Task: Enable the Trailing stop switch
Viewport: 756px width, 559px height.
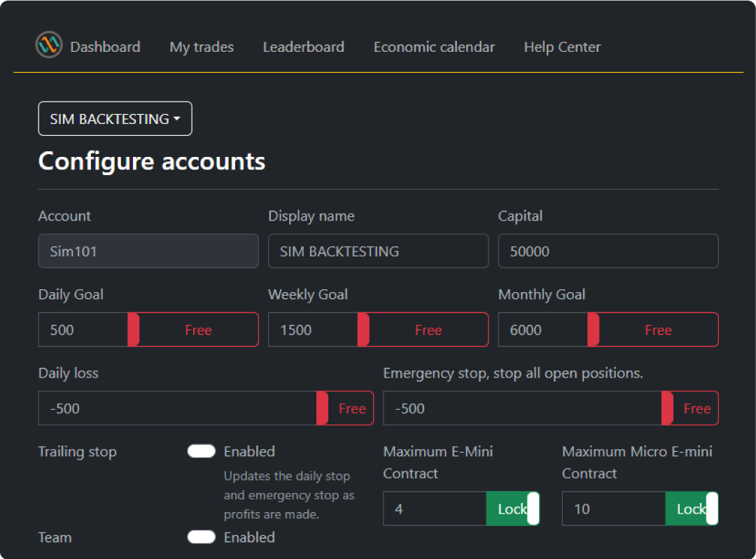Action: [202, 451]
